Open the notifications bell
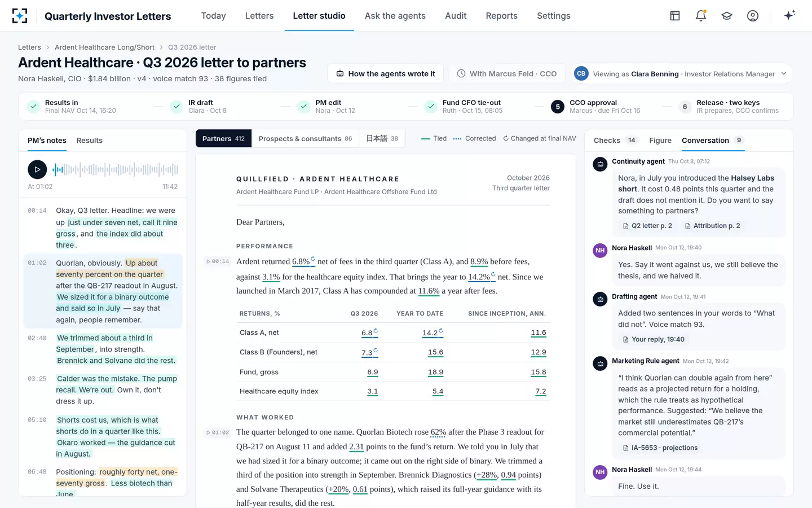 click(701, 16)
